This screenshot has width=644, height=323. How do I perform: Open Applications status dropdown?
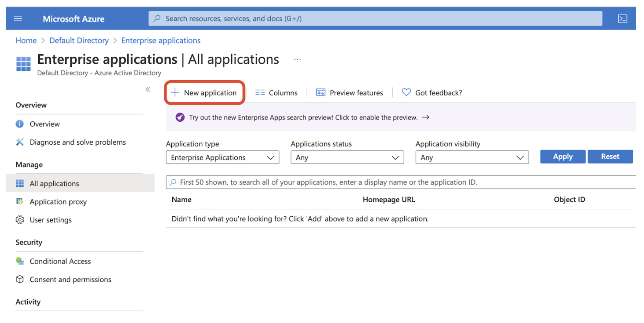click(x=347, y=158)
